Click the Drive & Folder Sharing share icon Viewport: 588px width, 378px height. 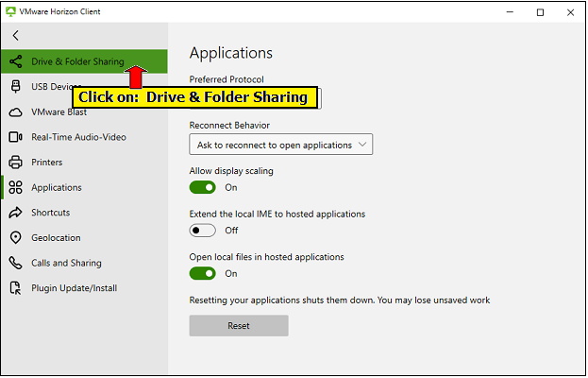15,61
